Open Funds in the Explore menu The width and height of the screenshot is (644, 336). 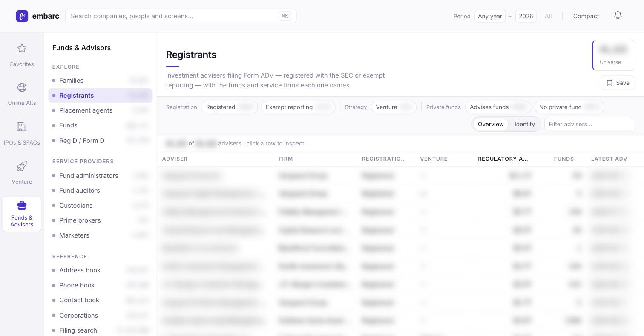point(101,125)
